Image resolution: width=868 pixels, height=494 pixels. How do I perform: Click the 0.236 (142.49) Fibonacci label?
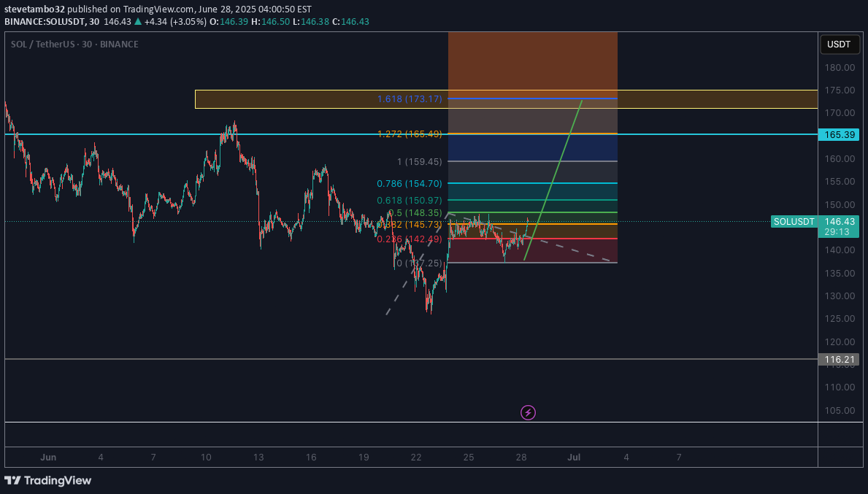410,239
